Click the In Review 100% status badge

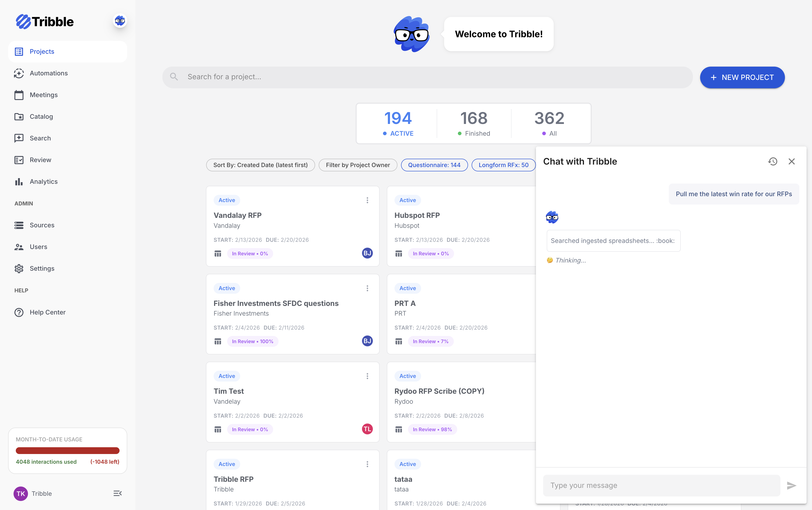pyautogui.click(x=253, y=342)
